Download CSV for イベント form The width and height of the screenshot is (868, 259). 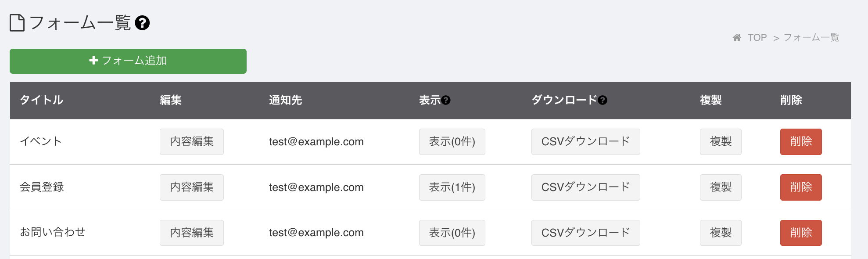(x=585, y=142)
